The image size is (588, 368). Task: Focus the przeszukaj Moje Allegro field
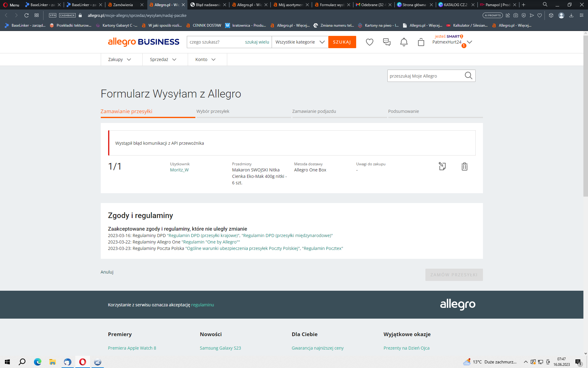point(425,76)
